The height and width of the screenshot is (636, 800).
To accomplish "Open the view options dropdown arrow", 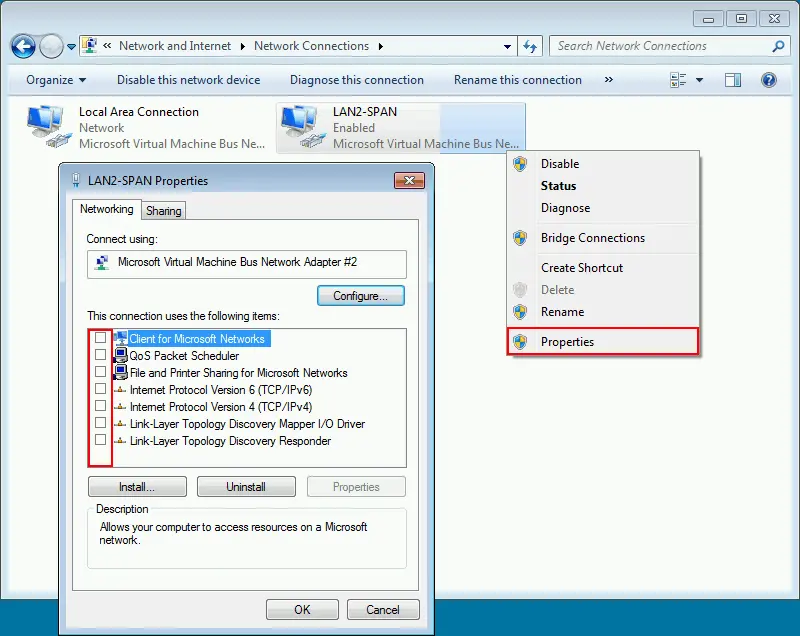I will tap(699, 80).
